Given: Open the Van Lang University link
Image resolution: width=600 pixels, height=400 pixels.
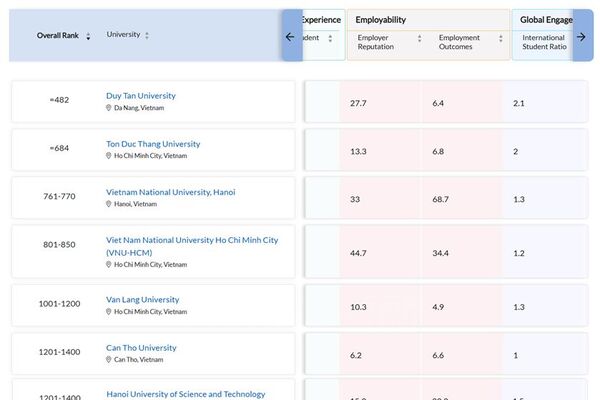Looking at the screenshot, I should coord(143,300).
